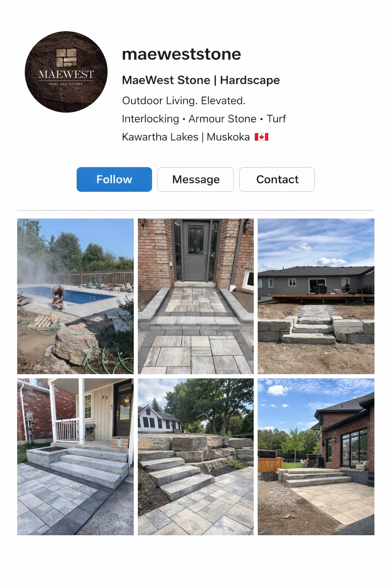Click the Kawartha Lakes | Muskoka location text
This screenshot has width=392, height=588.
[186, 137]
